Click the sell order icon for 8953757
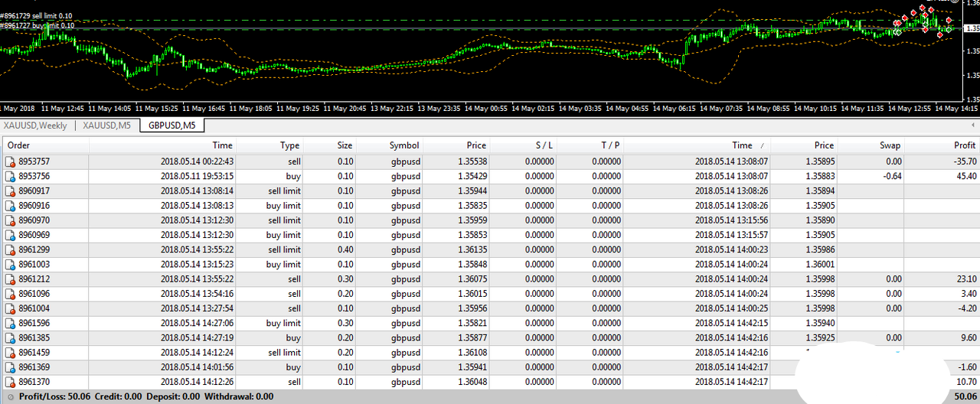This screenshot has height=404, width=980. point(10,161)
